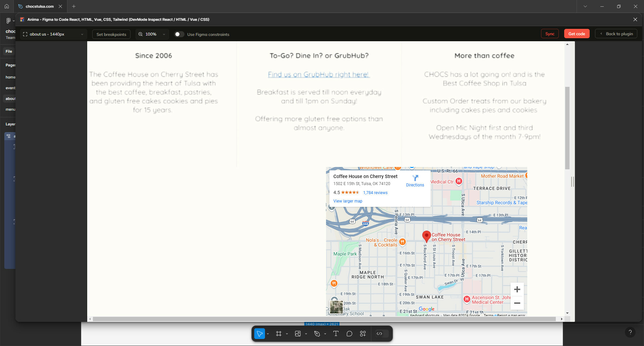Click the preview vertical scrollbar thumb
The width and height of the screenshot is (644, 346).
567,128
